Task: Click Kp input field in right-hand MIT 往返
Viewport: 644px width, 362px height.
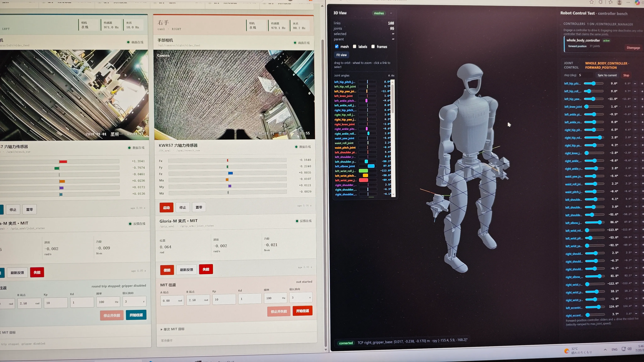Action: 224,299
